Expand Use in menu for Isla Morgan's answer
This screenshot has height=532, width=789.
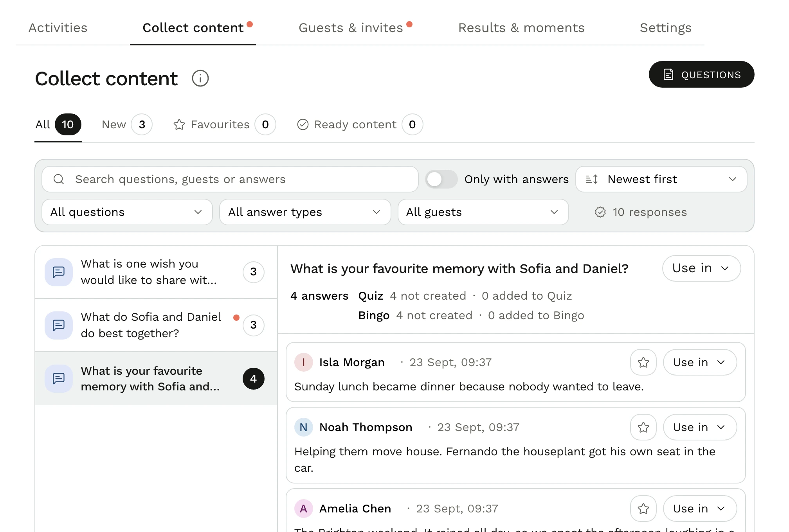[700, 362]
